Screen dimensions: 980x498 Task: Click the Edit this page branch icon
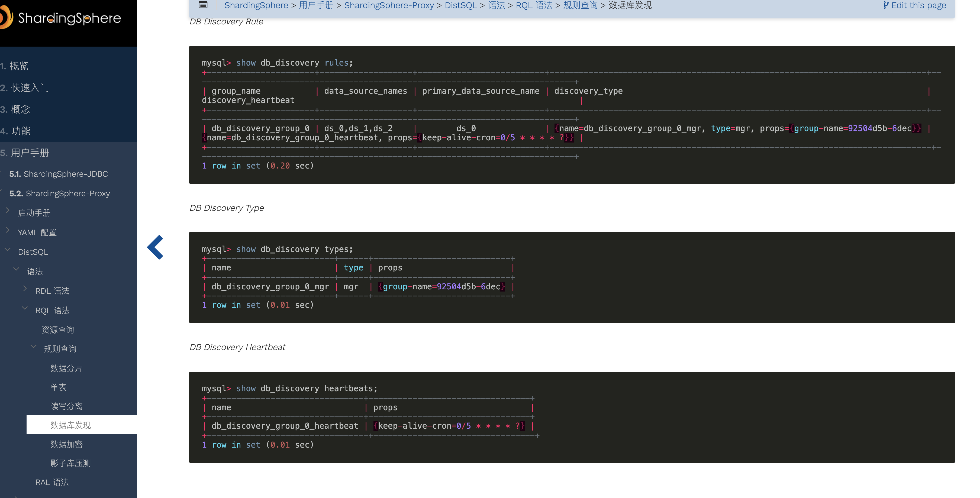click(886, 5)
